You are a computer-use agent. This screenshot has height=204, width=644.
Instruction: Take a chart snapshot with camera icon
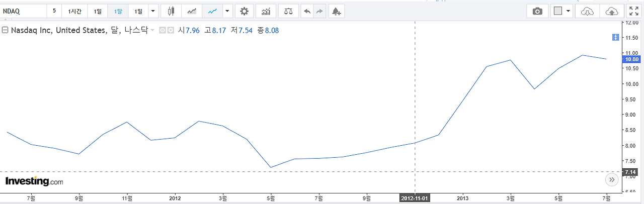coord(538,11)
